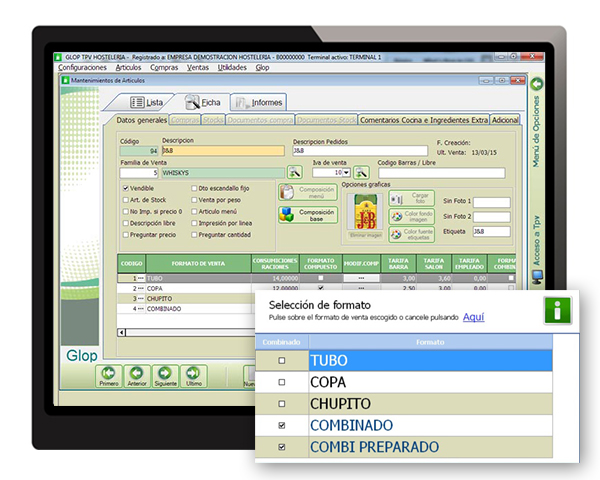600x480 pixels.
Task: Click the Descripcion Pedidos field
Action: (x=360, y=150)
